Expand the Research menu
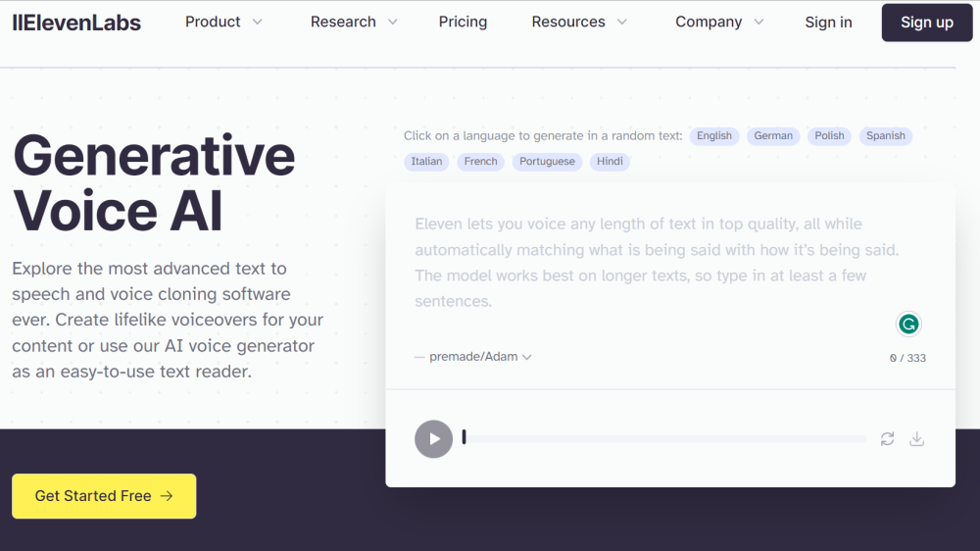 click(354, 23)
